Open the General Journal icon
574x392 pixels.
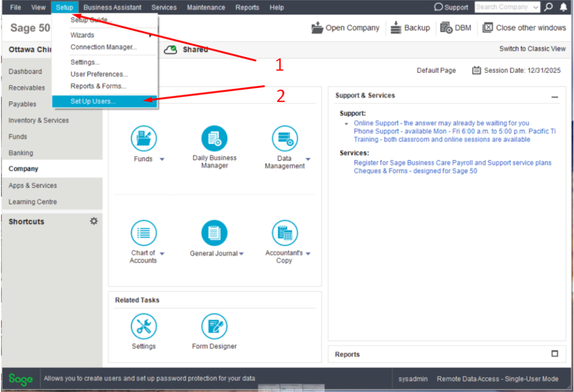(x=214, y=233)
